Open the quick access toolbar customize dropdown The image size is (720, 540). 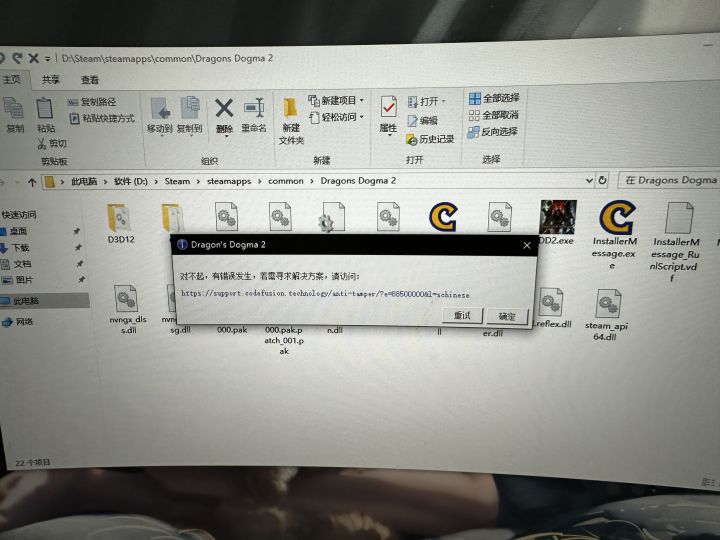coord(47,59)
